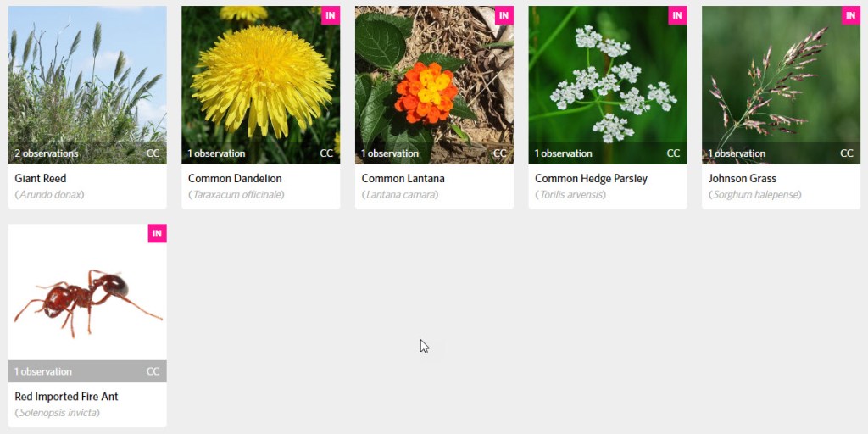View the 1 observation of Common Hedge Parsley
This screenshot has height=434, width=868.
pos(563,153)
